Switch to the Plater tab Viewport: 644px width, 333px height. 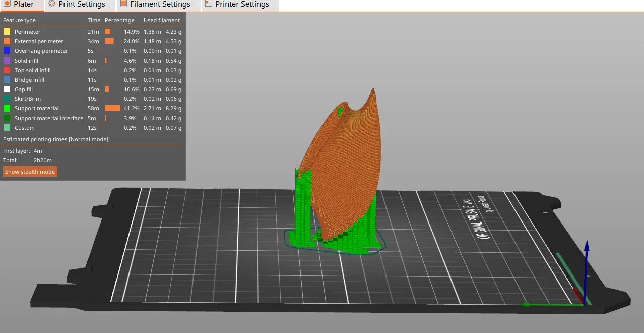coord(22,5)
